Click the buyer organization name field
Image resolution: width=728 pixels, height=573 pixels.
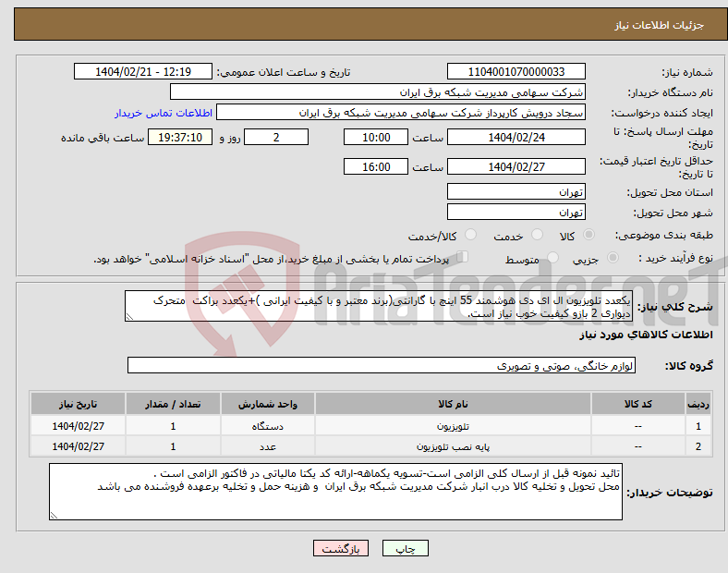pos(378,91)
